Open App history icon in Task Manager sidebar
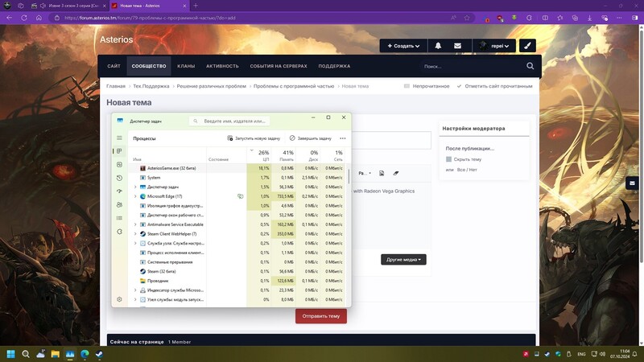644x362 pixels. (119, 178)
